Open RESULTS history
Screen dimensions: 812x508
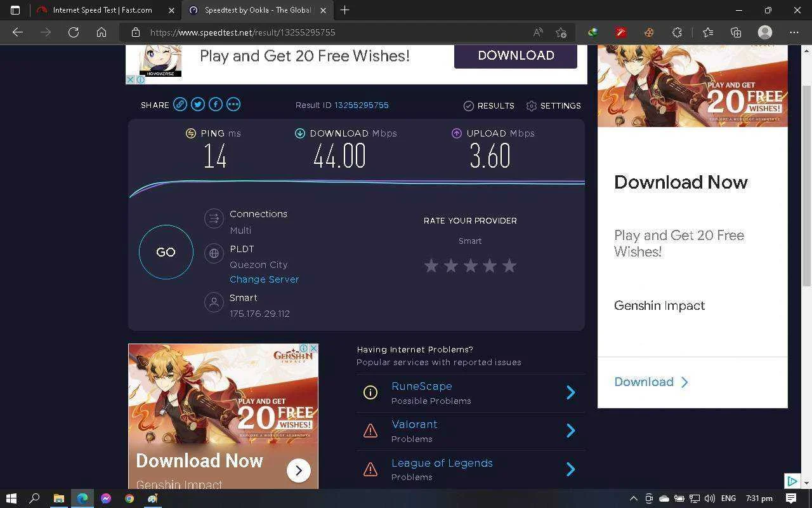pos(488,105)
